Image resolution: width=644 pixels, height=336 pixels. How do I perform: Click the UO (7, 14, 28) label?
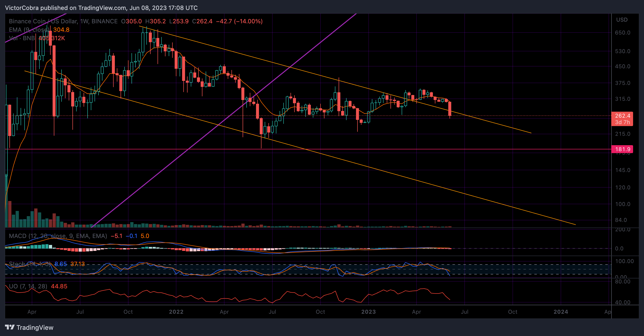tap(28, 286)
